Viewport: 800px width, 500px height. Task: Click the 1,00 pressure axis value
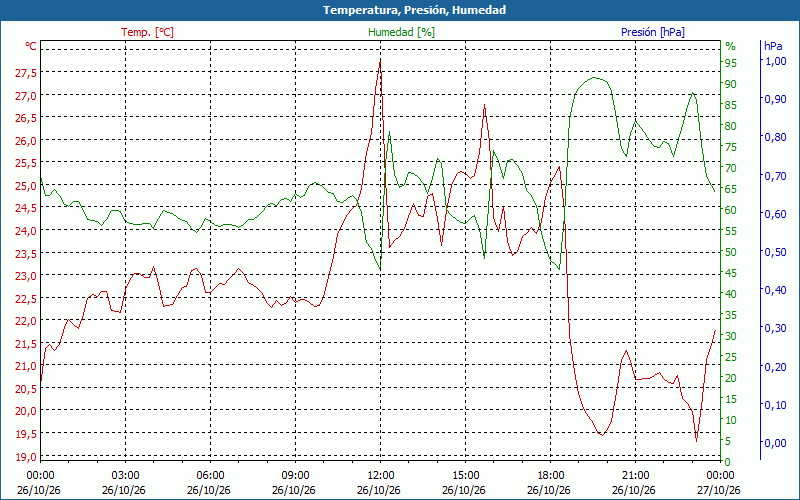point(776,61)
